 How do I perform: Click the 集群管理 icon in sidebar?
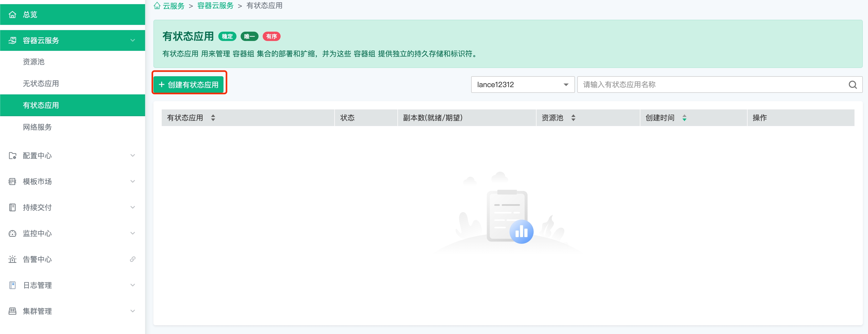click(x=12, y=311)
